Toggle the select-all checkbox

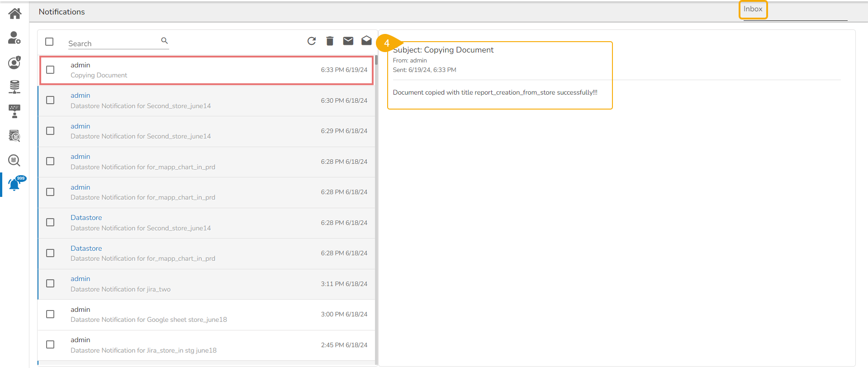point(50,42)
